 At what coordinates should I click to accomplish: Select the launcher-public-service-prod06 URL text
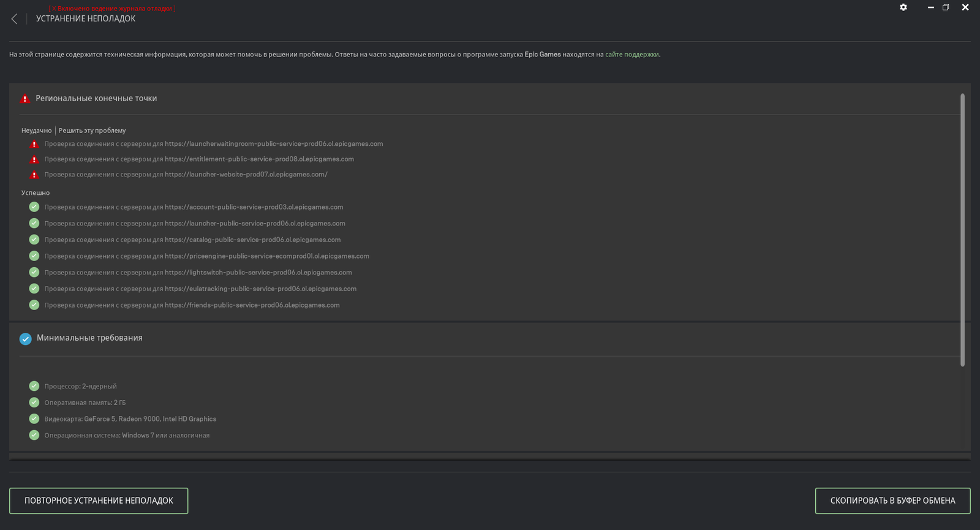[x=255, y=224]
